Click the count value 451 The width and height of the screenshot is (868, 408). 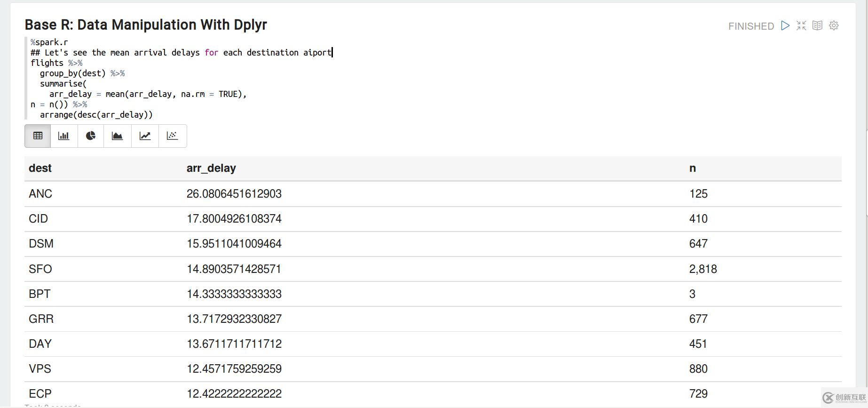point(698,344)
